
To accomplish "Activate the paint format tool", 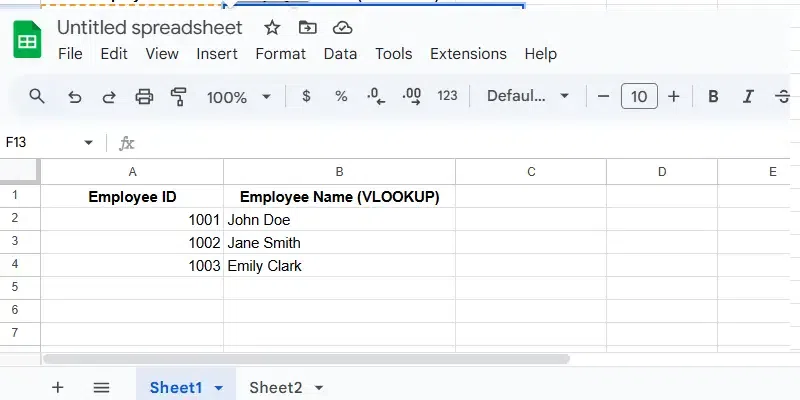I will click(x=178, y=96).
